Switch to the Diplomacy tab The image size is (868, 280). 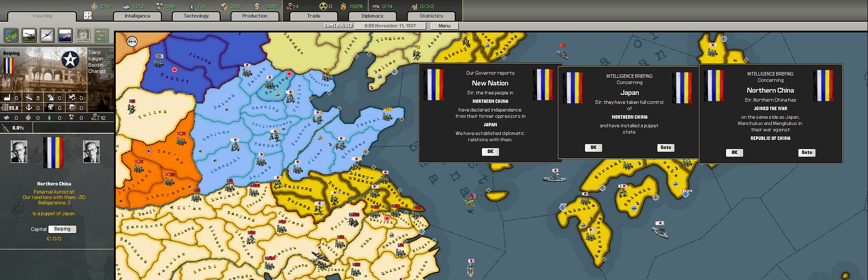pyautogui.click(x=372, y=16)
